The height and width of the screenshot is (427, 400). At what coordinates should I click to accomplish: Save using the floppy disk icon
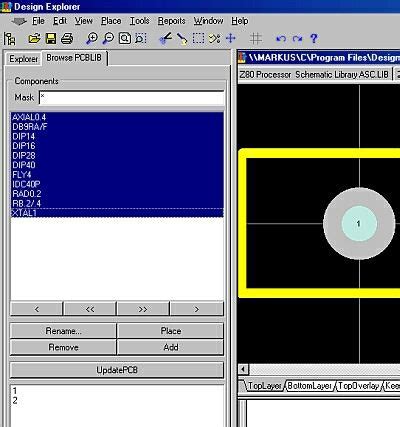coord(51,39)
